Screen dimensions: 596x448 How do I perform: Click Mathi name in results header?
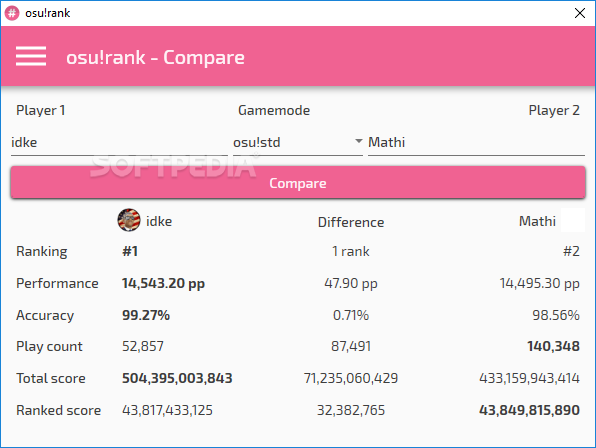click(537, 221)
